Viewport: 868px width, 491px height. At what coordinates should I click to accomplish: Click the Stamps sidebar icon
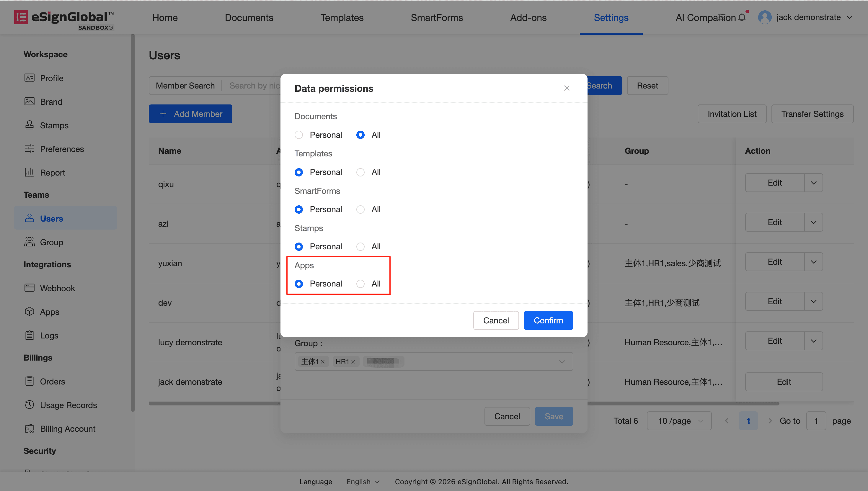(x=29, y=125)
